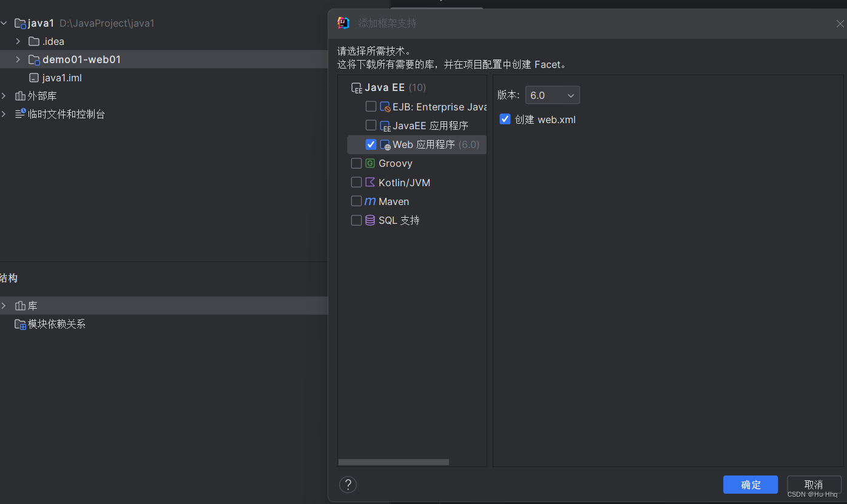The height and width of the screenshot is (504, 847).
Task: Select the demo01-web01 module
Action: click(x=75, y=59)
